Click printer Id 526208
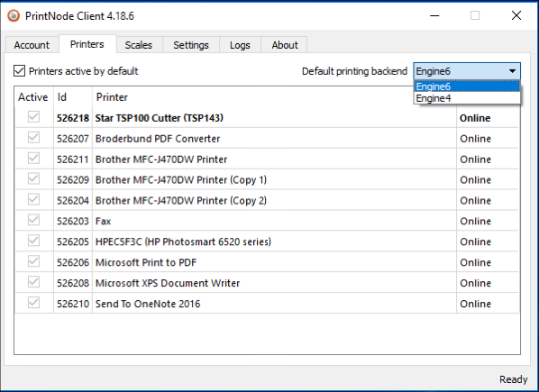 73,283
